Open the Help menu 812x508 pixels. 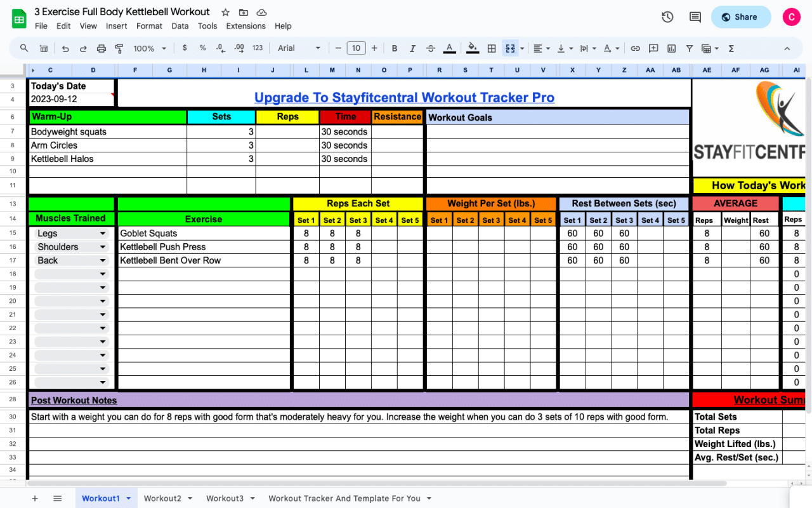[283, 26]
